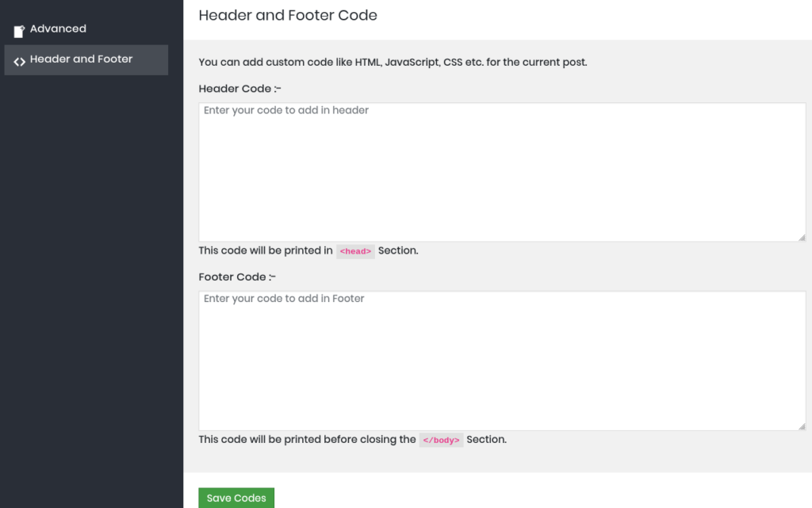The height and width of the screenshot is (508, 812).
Task: Click the 'You can add custom code' description
Action: [x=393, y=62]
